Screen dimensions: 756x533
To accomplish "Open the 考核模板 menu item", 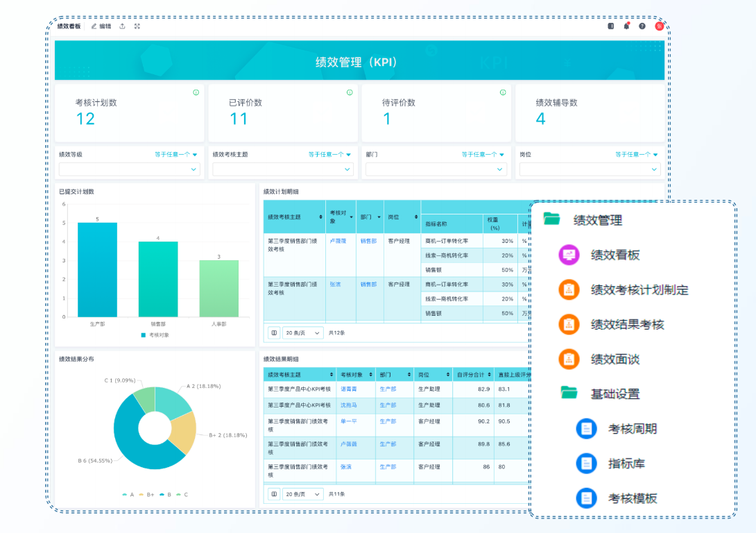I will tap(633, 498).
